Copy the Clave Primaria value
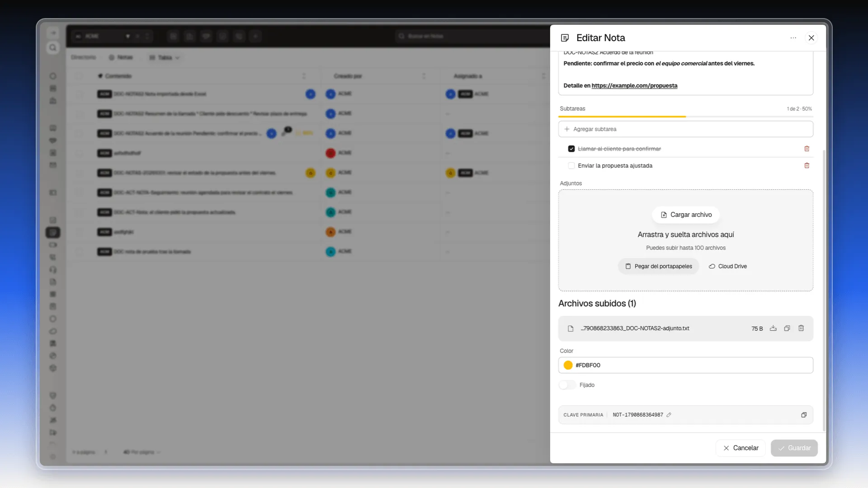 [804, 415]
